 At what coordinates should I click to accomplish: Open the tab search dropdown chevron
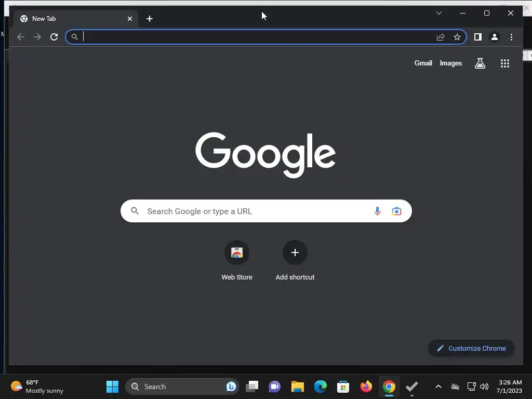[x=438, y=13]
